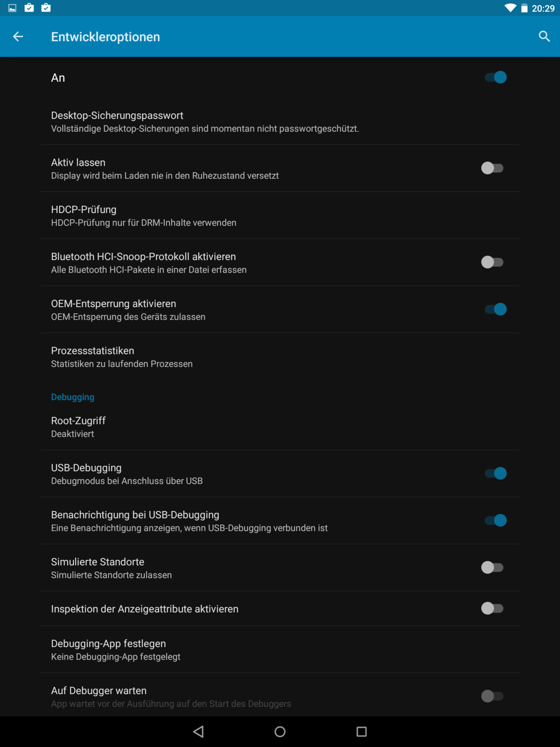Tap the back arrow icon

tap(18, 36)
